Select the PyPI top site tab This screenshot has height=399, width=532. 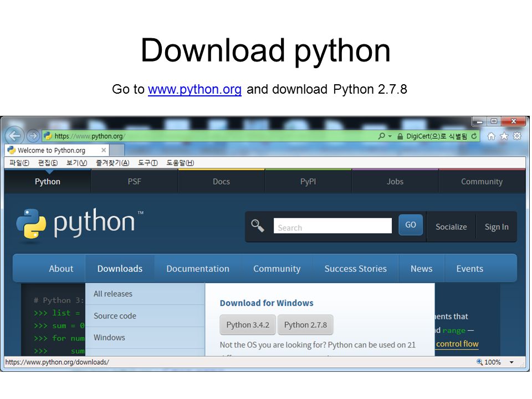[308, 182]
